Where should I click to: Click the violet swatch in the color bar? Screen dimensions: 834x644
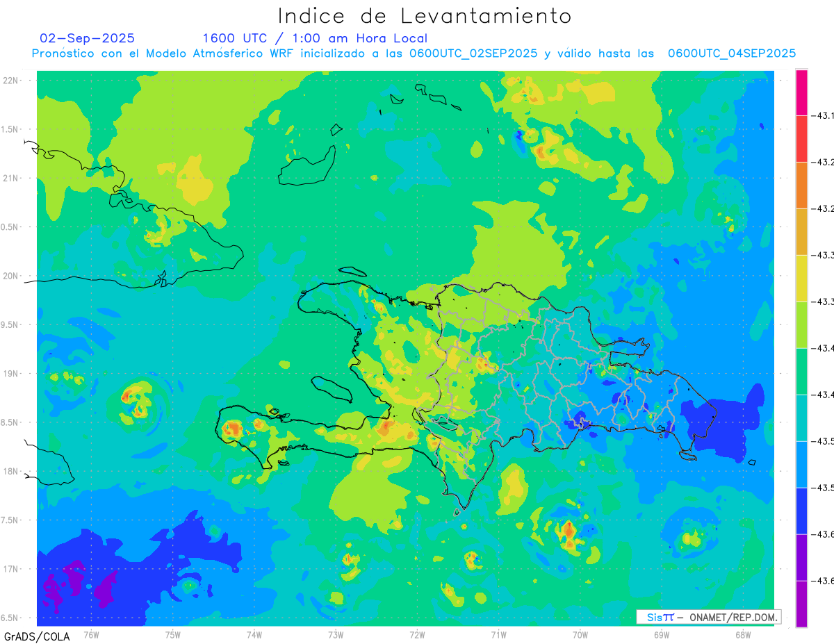coord(801,557)
